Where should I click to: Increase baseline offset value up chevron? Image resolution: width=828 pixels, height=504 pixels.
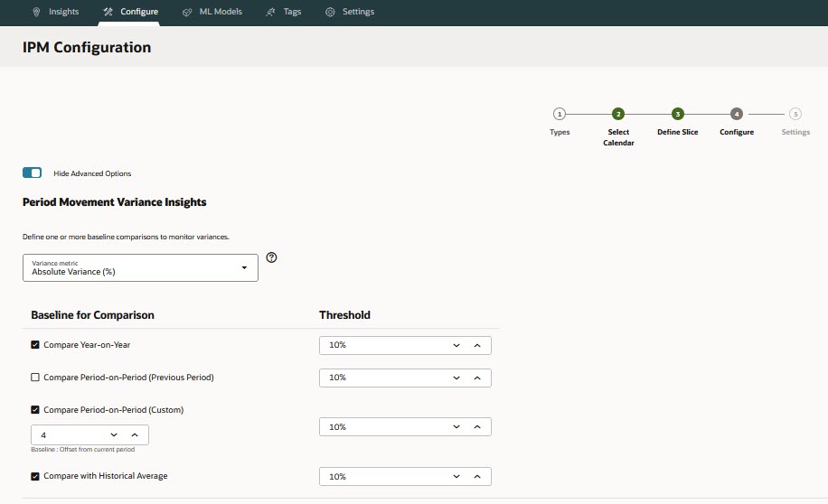tap(135, 434)
